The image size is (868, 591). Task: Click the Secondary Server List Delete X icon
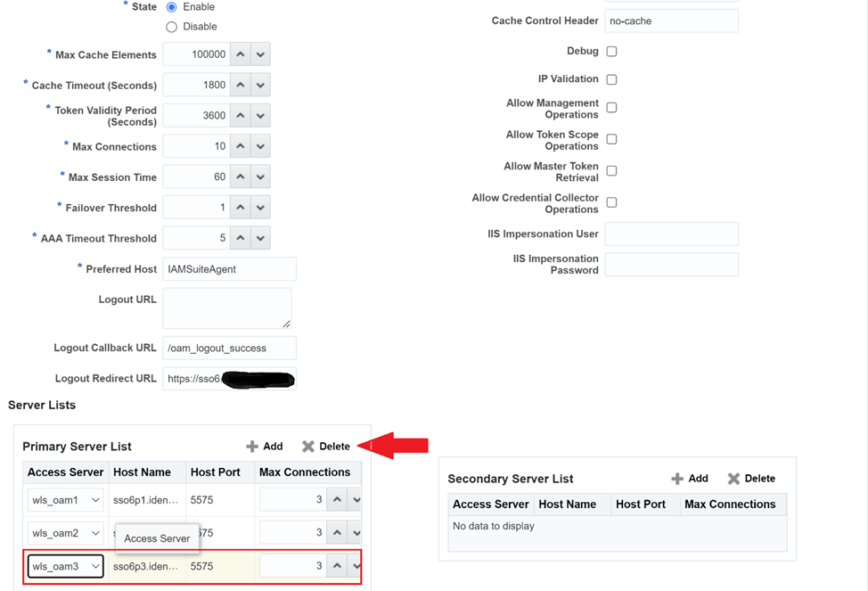(x=733, y=479)
